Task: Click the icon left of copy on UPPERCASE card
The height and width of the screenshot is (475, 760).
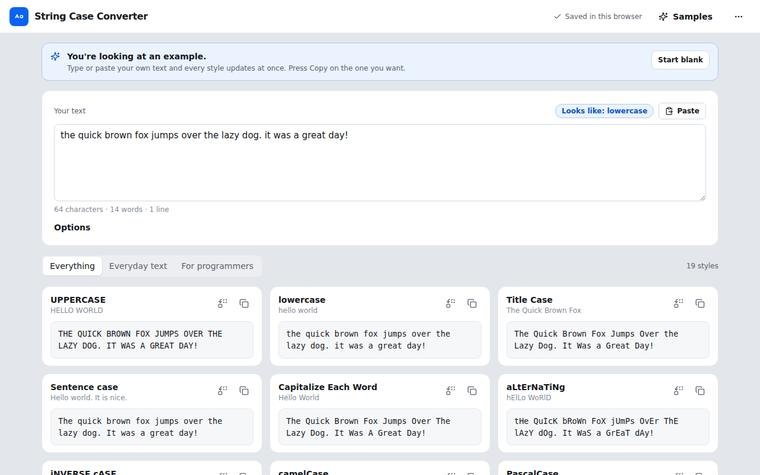Action: tap(222, 303)
